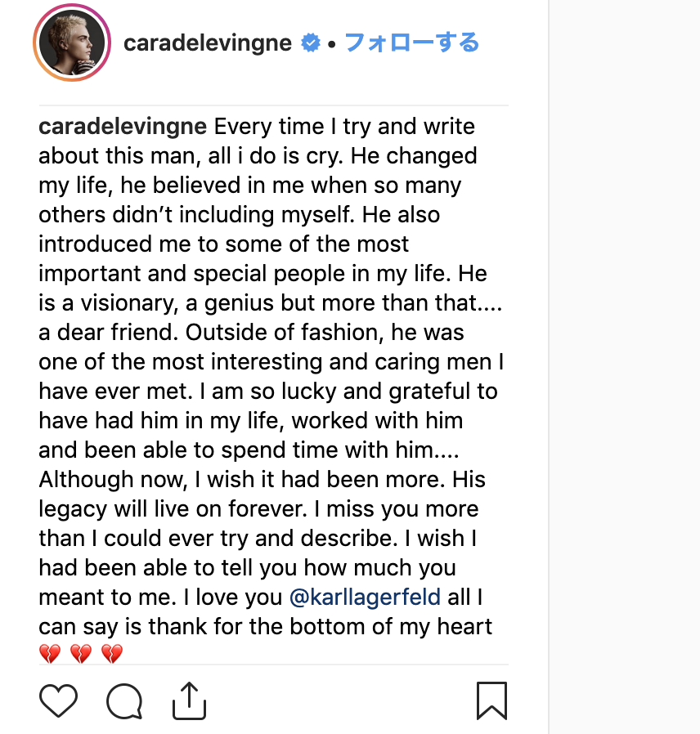
Task: Click the dot separator before フォローする
Action: coord(332,44)
